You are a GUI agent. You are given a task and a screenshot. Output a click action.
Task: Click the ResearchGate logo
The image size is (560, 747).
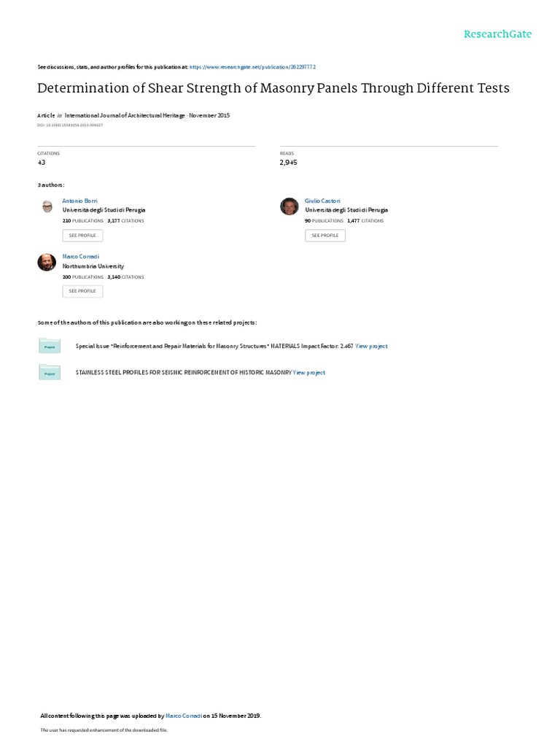click(x=497, y=34)
